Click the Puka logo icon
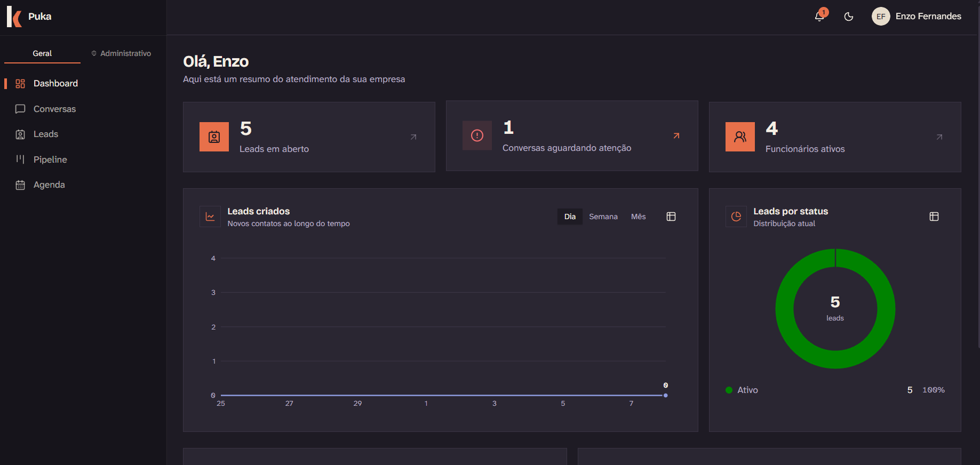 (14, 17)
